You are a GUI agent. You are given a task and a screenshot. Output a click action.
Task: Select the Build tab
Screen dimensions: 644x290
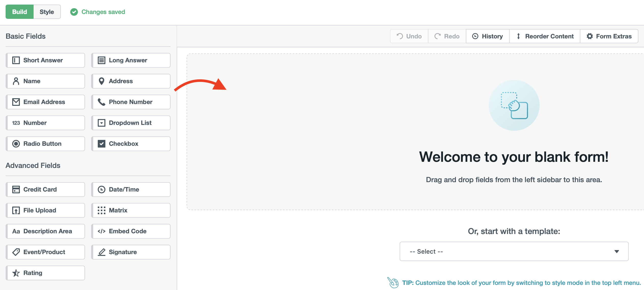(x=19, y=11)
